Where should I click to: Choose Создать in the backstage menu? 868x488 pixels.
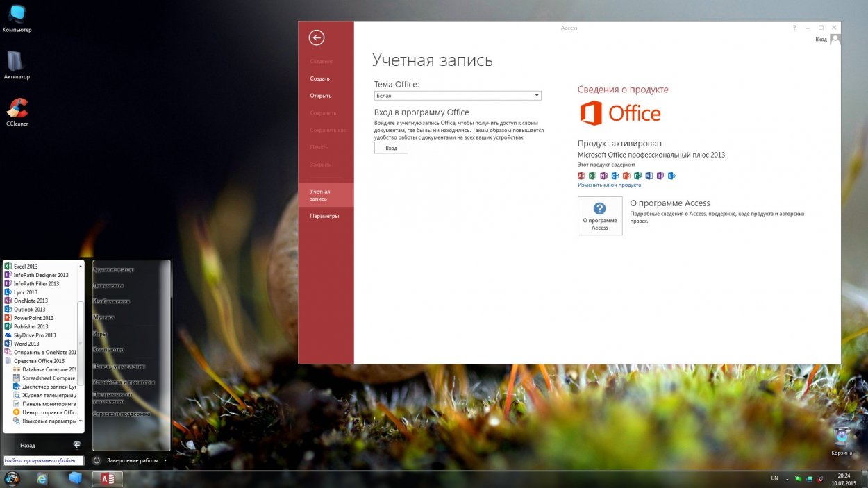click(319, 78)
